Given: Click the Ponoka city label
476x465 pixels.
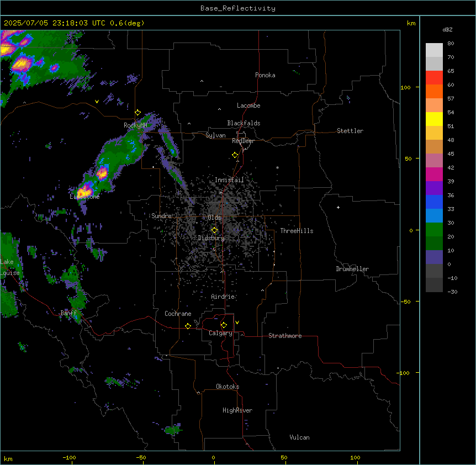Looking at the screenshot, I should (265, 75).
